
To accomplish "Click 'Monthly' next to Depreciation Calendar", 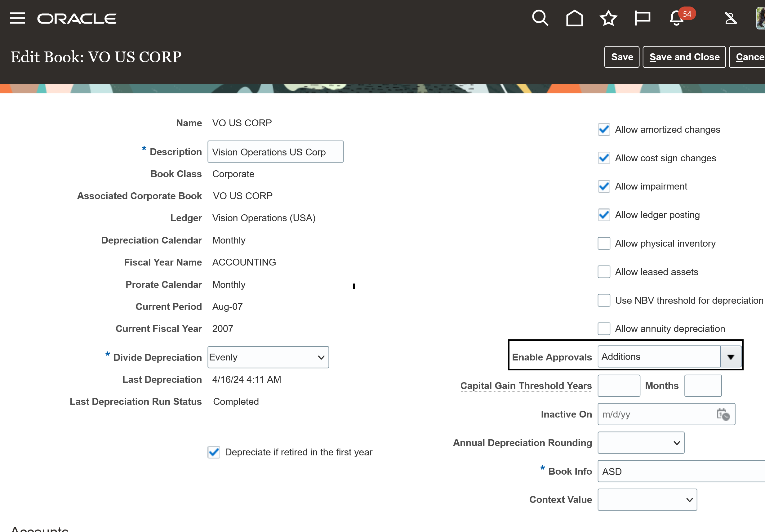I will click(229, 240).
